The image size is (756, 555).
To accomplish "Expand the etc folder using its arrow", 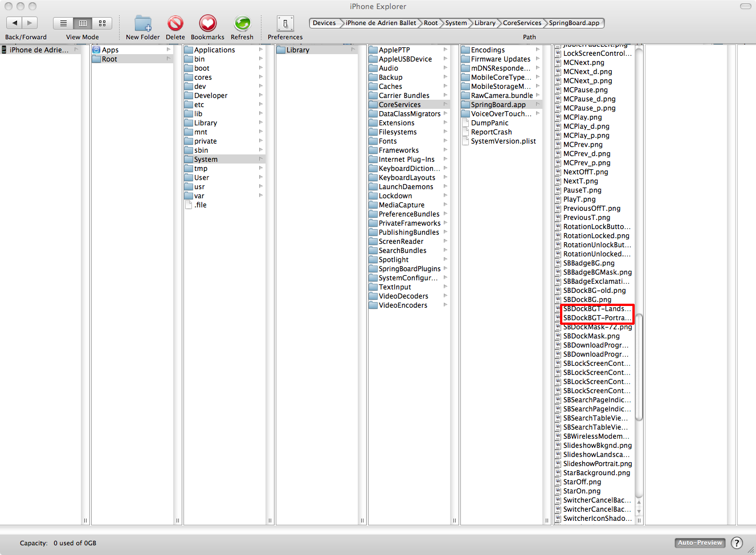I will pyautogui.click(x=261, y=105).
